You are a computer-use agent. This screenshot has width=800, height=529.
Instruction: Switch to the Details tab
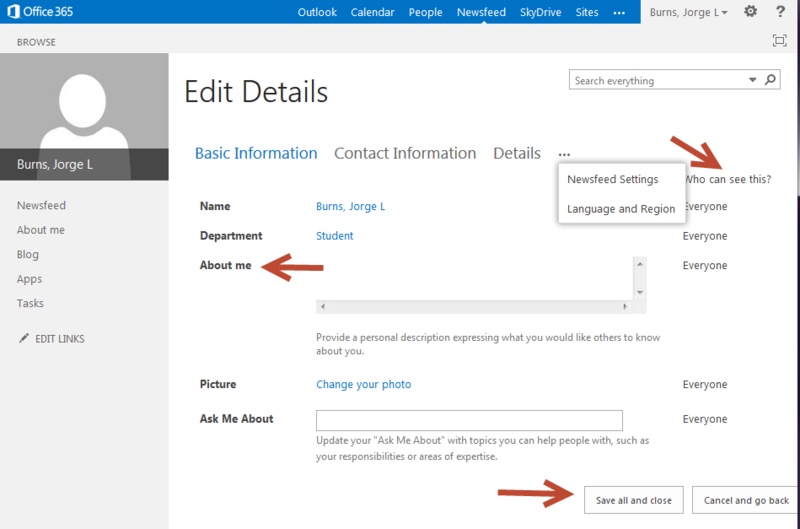[x=517, y=153]
